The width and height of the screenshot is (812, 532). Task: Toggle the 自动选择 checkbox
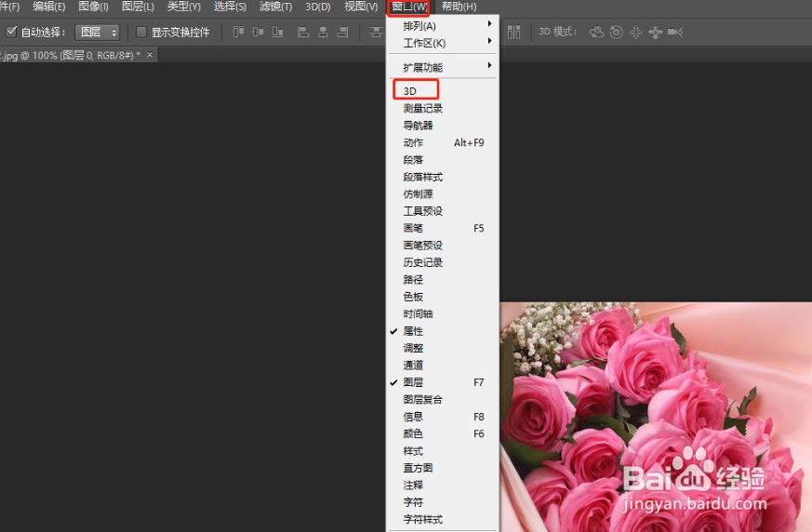click(x=11, y=32)
